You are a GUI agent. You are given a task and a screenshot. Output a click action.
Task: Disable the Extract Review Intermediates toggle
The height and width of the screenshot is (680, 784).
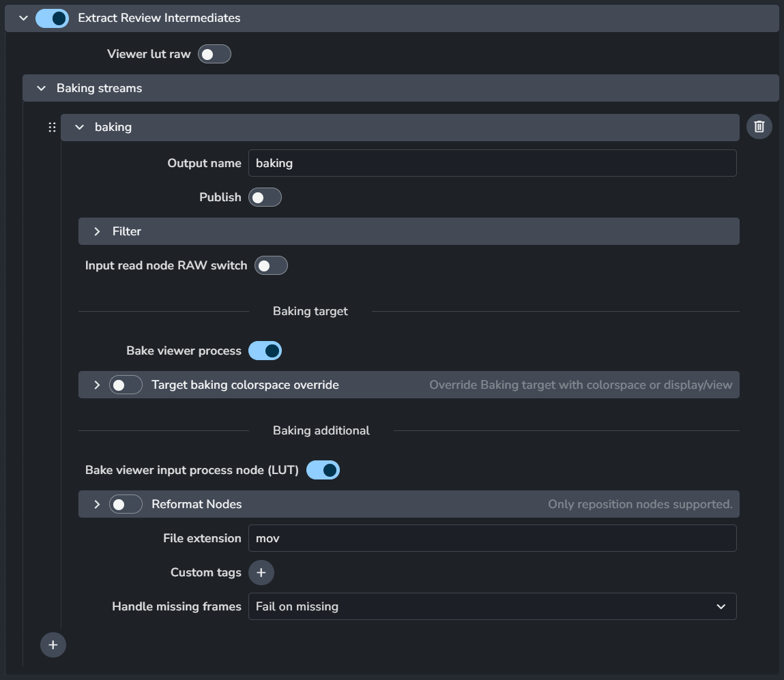[x=53, y=18]
